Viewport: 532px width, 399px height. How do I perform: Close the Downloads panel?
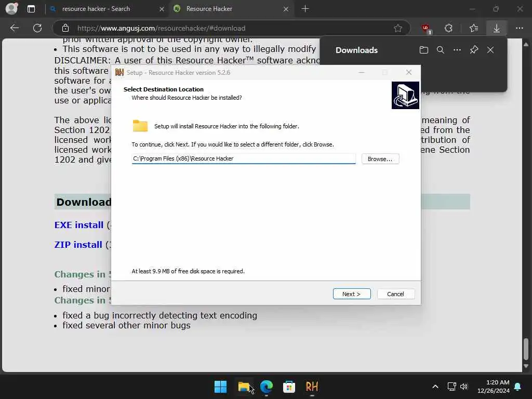tap(490, 50)
